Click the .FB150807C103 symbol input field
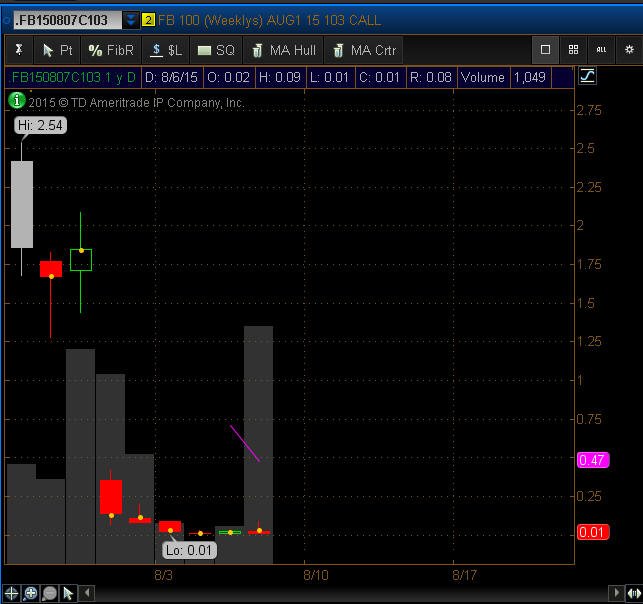This screenshot has height=604, width=643. [67, 20]
